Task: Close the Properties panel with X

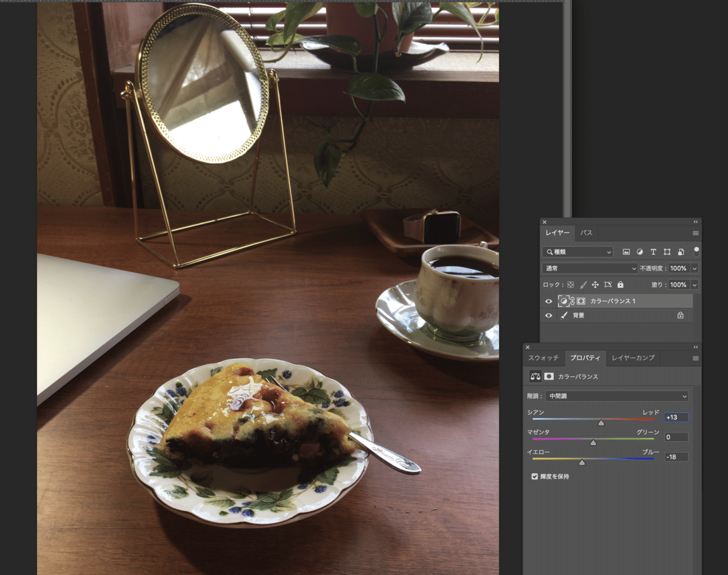Action: click(x=527, y=347)
